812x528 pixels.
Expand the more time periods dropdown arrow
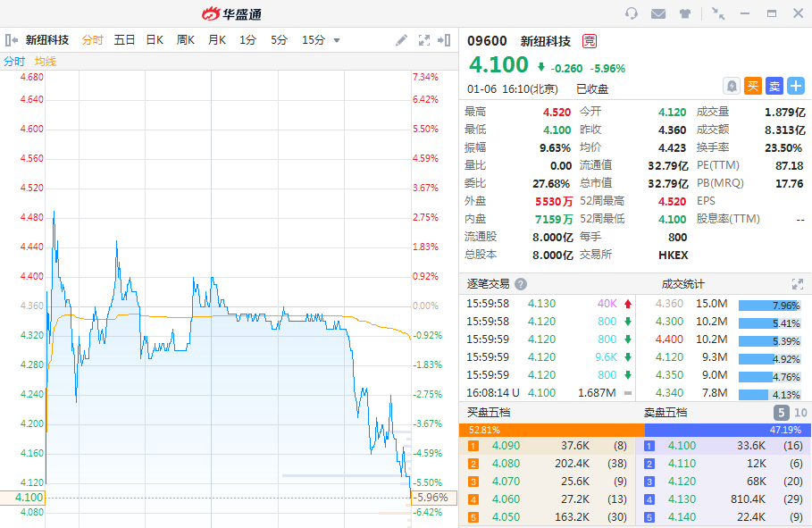(337, 40)
